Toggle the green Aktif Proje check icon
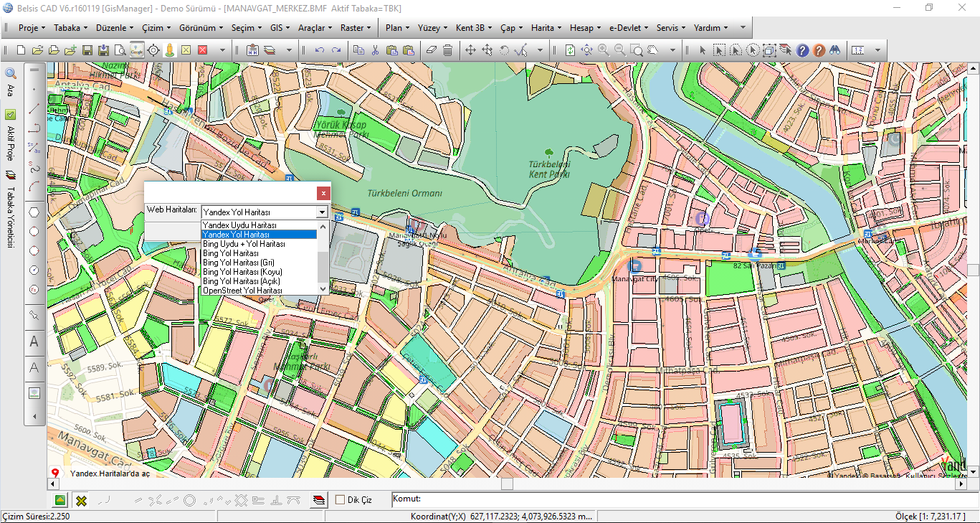The height and width of the screenshot is (523, 980). coord(10,114)
